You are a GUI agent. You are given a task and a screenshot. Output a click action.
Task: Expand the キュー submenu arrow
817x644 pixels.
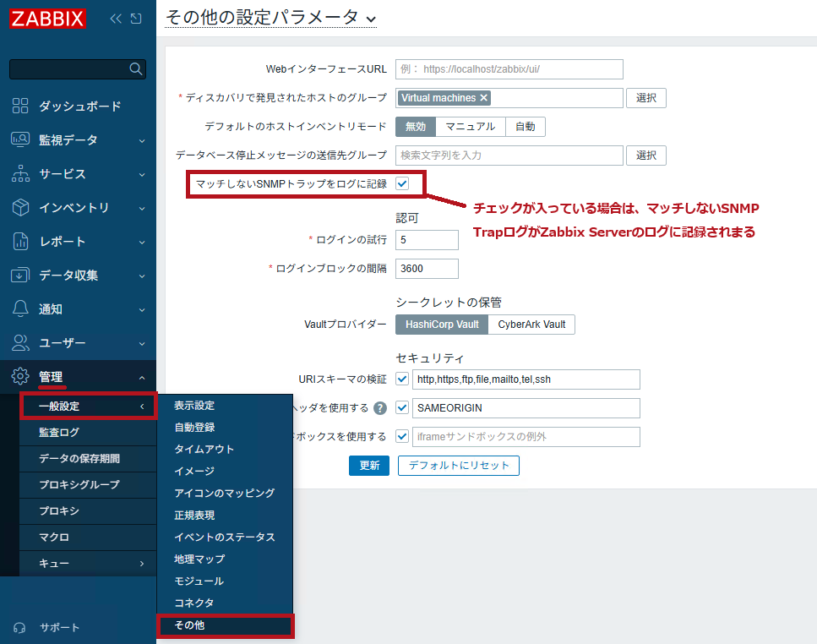click(142, 563)
